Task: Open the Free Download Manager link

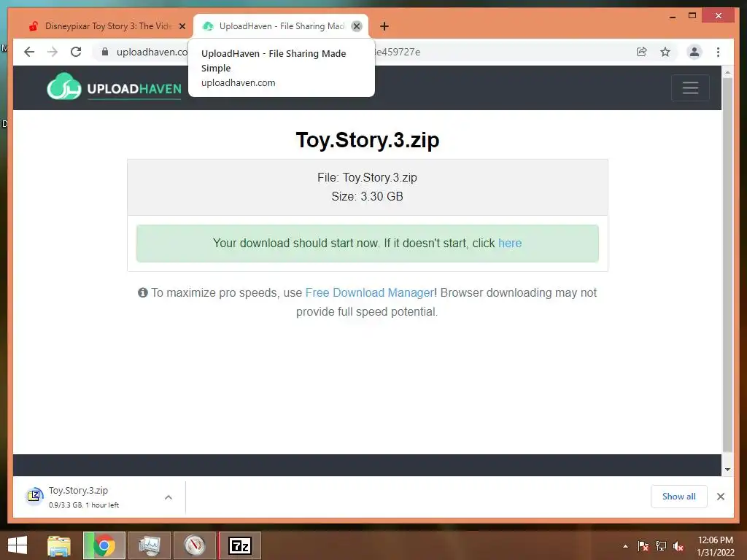Action: [370, 292]
